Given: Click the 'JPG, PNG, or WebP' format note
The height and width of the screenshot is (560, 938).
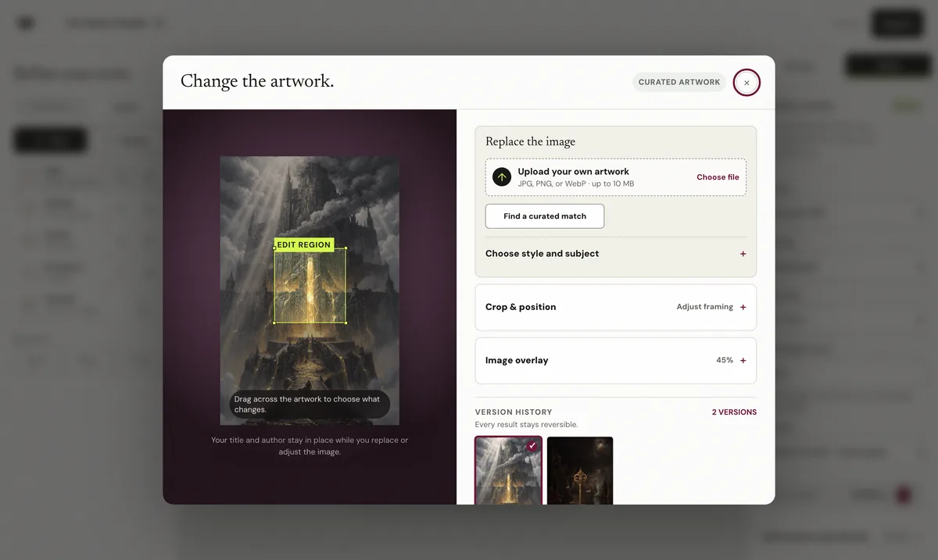Looking at the screenshot, I should click(x=575, y=184).
